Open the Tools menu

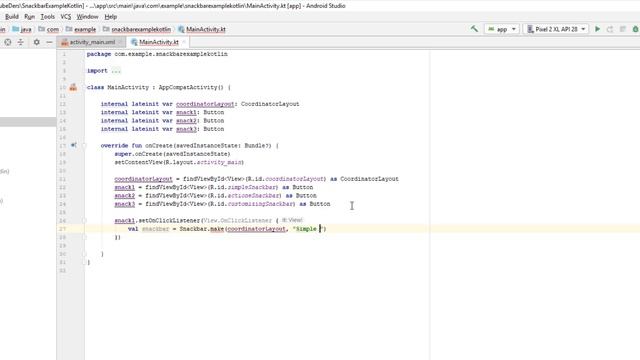pos(47,17)
